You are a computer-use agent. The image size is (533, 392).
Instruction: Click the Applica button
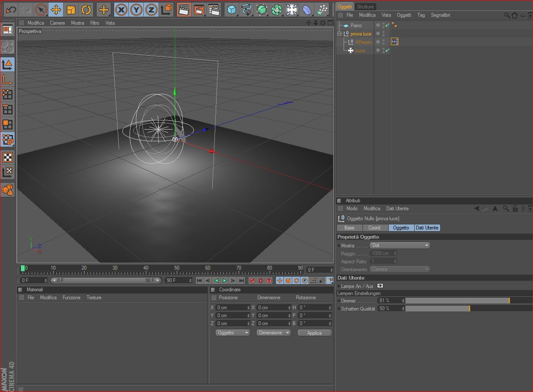pyautogui.click(x=314, y=333)
